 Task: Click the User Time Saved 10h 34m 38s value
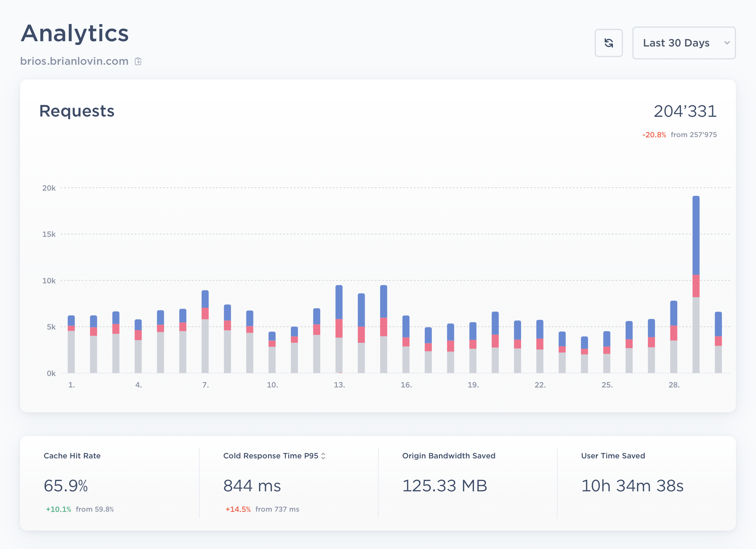[632, 485]
